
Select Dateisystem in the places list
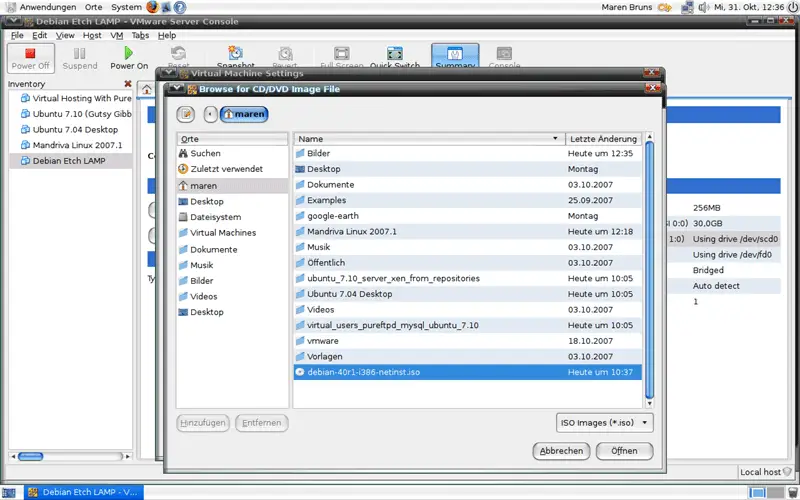[232, 217]
